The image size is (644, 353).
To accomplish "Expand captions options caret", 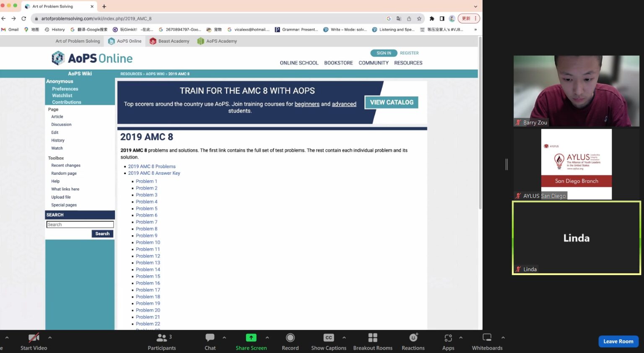I will tap(344, 337).
